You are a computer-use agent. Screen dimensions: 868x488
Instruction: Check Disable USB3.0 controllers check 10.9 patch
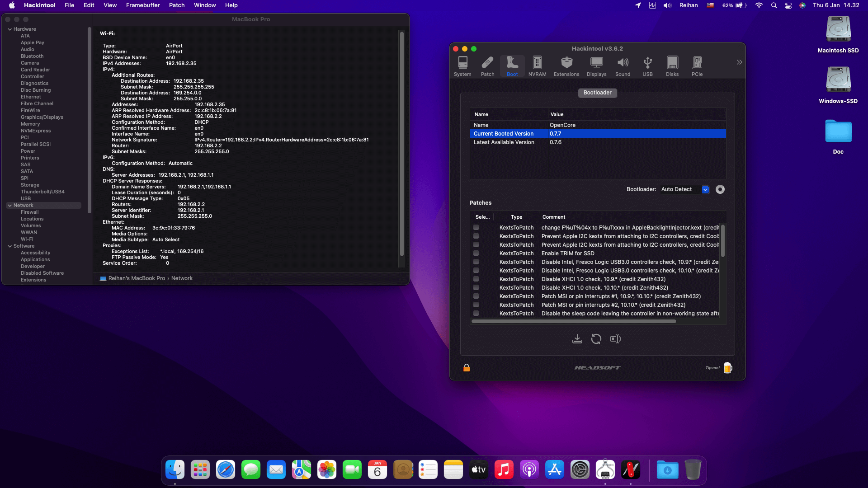476,262
